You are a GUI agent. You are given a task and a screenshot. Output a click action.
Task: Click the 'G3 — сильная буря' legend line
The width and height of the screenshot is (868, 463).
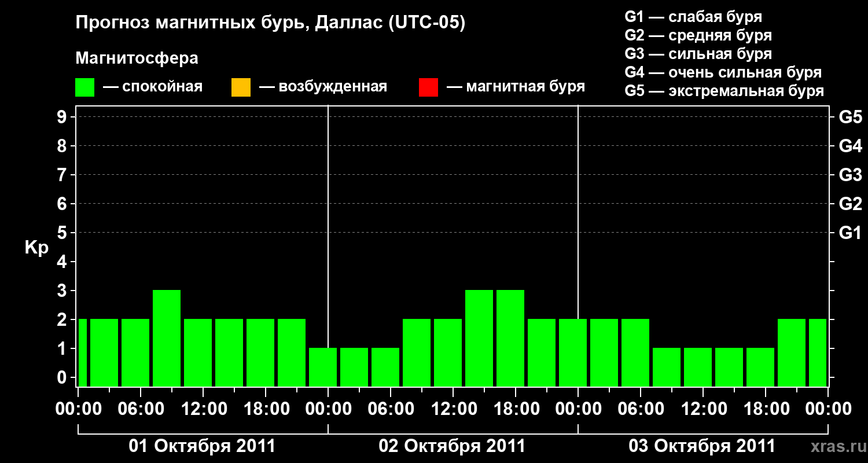pyautogui.click(x=698, y=54)
